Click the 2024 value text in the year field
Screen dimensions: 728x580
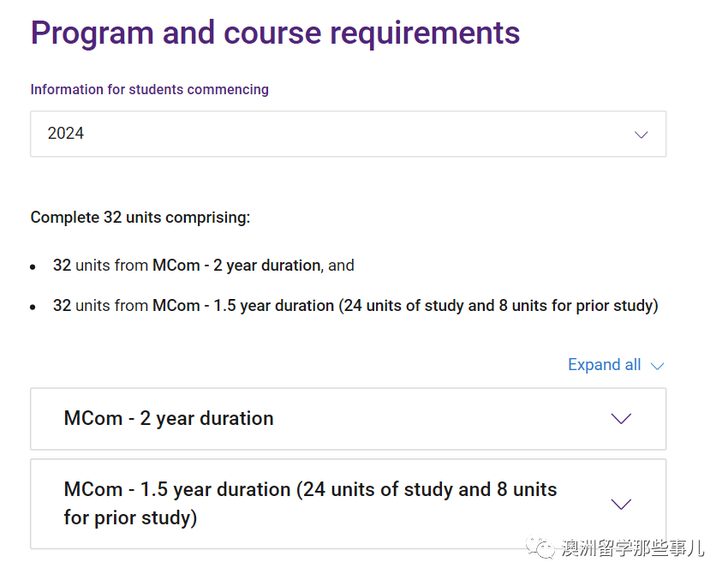coord(66,134)
